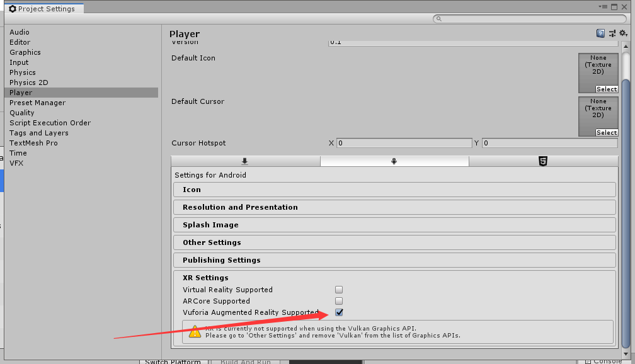
Task: Expand the Icon settings section
Action: coord(394,190)
